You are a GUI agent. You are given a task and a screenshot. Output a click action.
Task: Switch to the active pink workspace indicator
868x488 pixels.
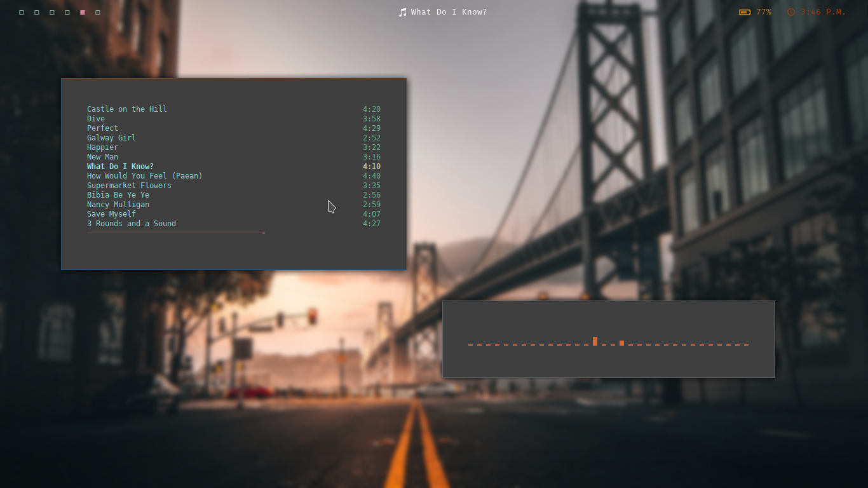[x=82, y=11]
